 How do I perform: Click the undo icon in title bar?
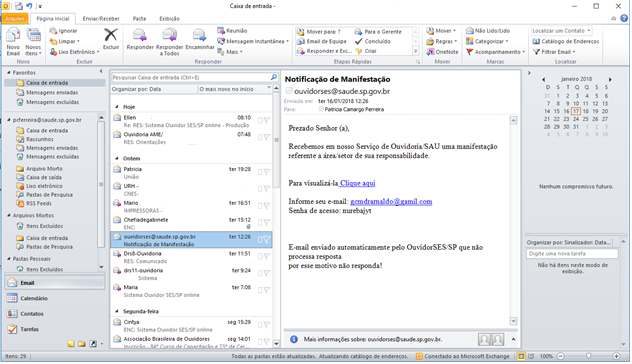(29, 6)
